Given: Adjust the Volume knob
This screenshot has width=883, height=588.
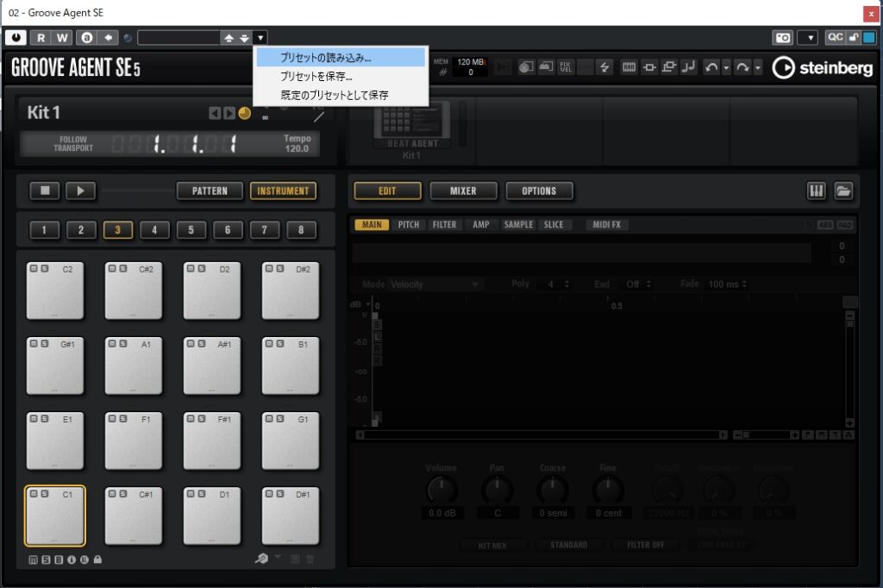Looking at the screenshot, I should click(441, 490).
